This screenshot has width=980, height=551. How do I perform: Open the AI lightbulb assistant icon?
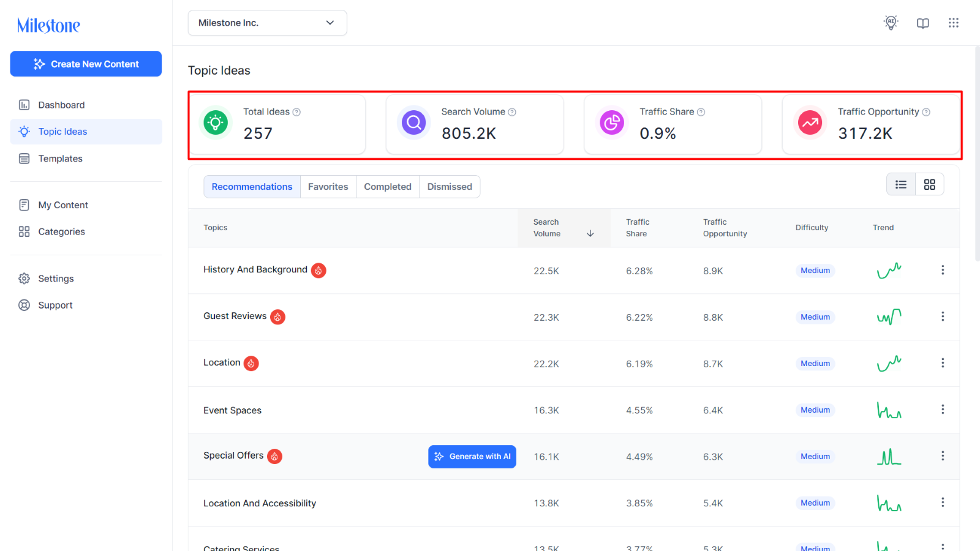(x=891, y=23)
